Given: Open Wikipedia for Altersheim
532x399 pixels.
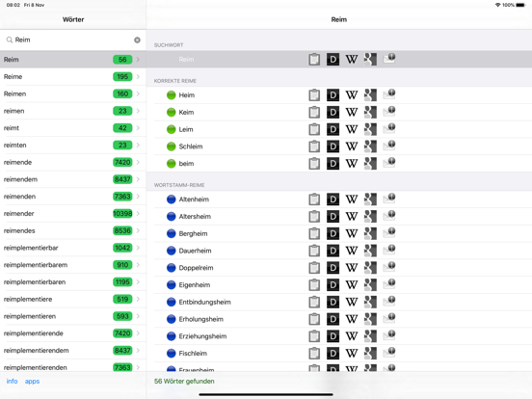Looking at the screenshot, I should click(x=352, y=217).
